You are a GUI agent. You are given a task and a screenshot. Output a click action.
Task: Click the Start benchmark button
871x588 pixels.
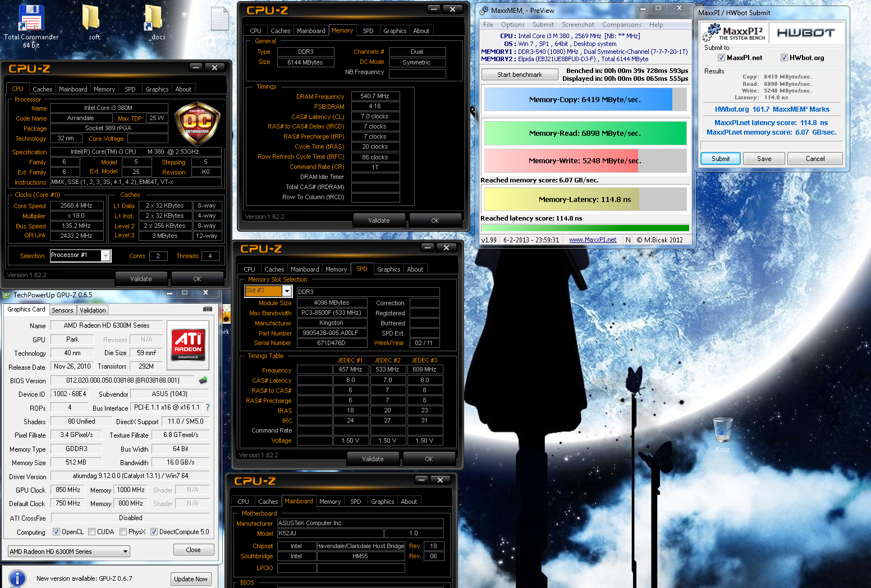point(520,75)
